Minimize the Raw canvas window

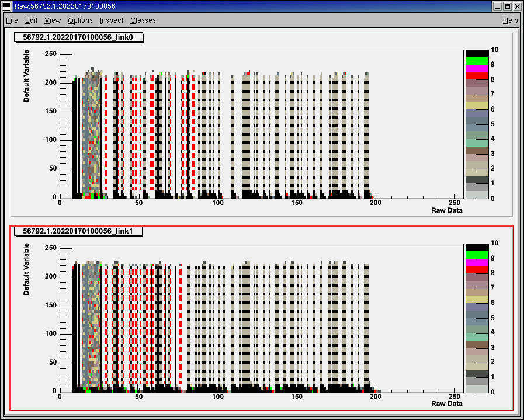pos(497,6)
